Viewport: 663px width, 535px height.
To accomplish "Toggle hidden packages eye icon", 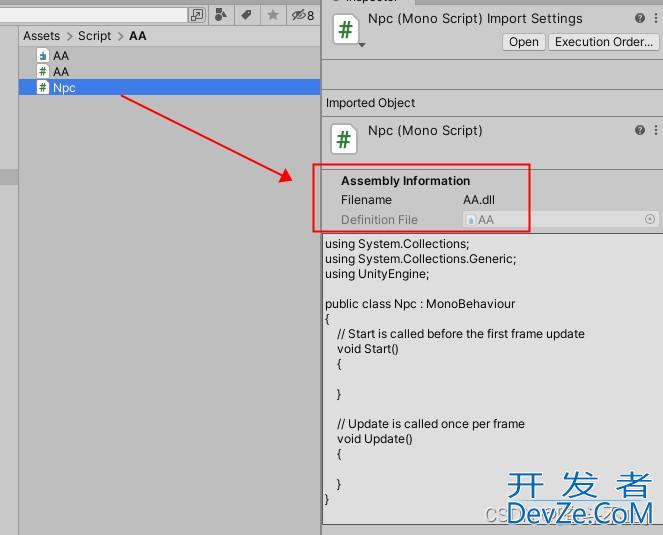I will (303, 16).
